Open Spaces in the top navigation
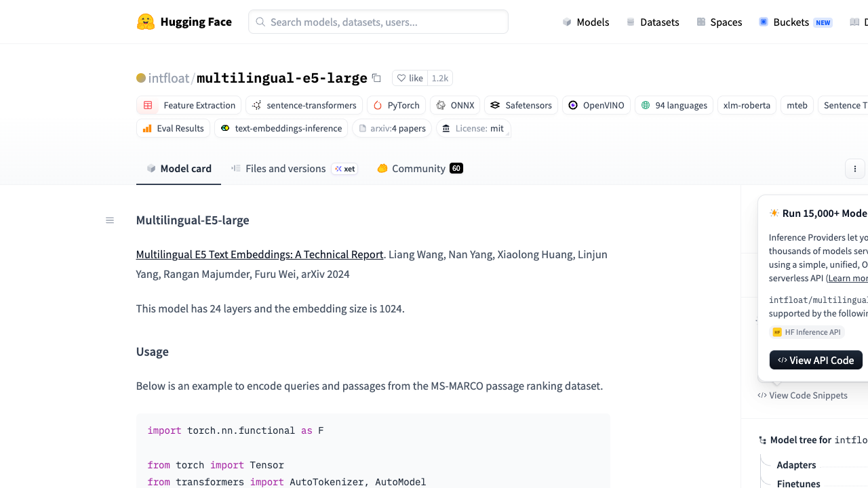Viewport: 868px width, 488px height. pos(719,22)
